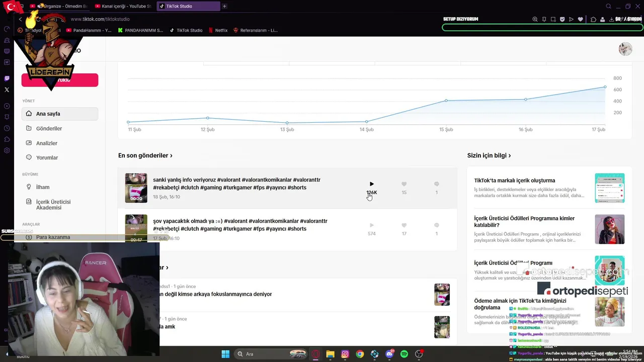
Task: Open 'şov yapacaktık olmadı ya' post title
Action: click(x=240, y=225)
